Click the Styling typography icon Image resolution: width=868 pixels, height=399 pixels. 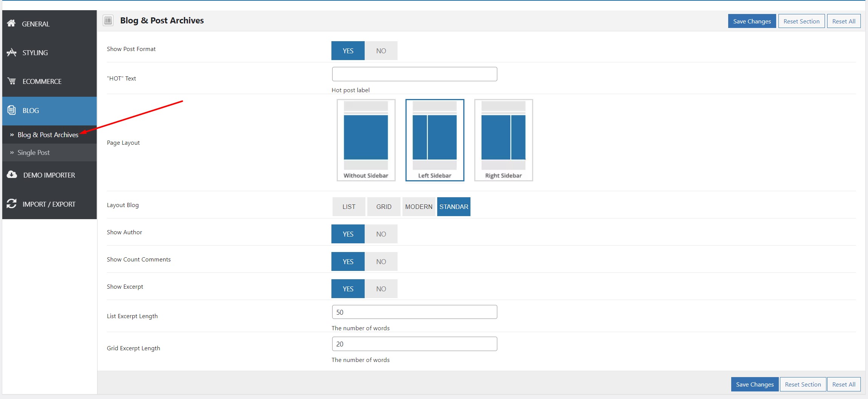(11, 53)
